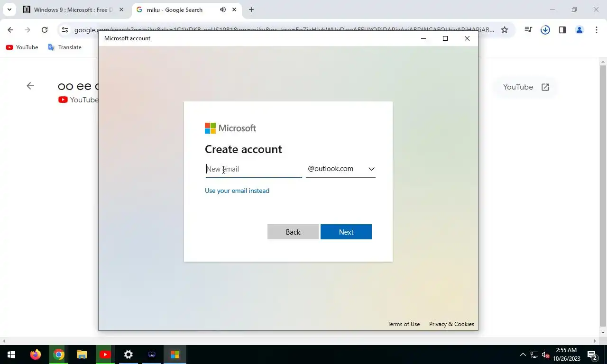Maximize the Microsoft account window

pyautogui.click(x=445, y=38)
